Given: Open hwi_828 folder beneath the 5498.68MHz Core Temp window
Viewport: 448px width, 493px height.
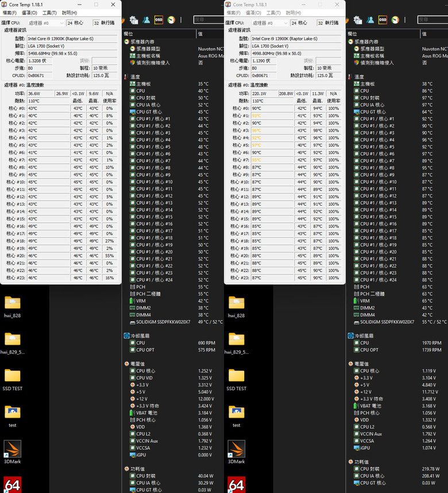Looking at the screenshot, I should 13,307.
